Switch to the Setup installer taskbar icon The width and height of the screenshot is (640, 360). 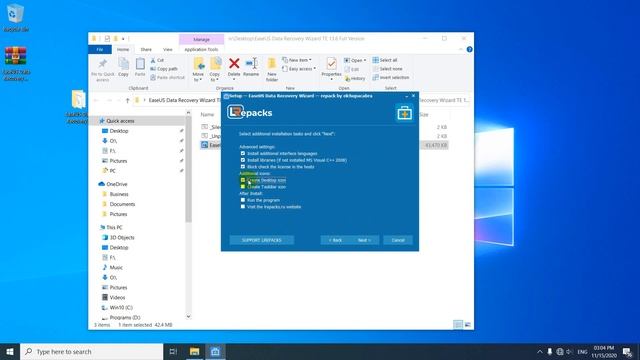[215, 351]
